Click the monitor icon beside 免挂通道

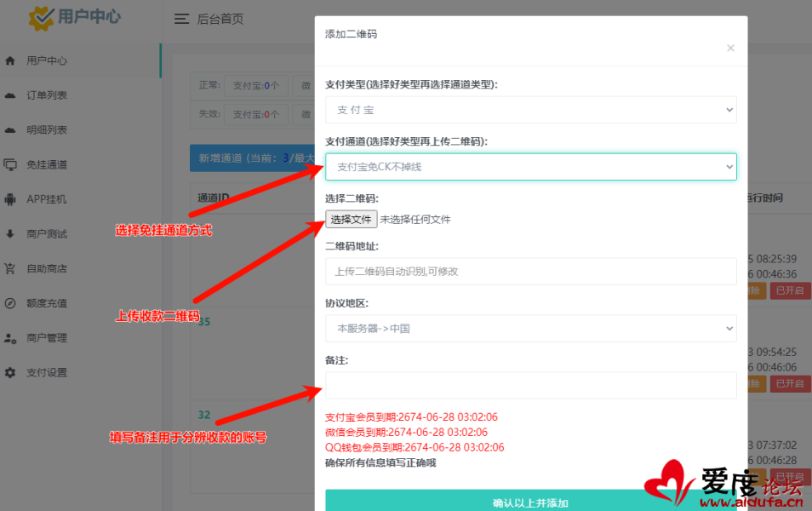point(10,165)
